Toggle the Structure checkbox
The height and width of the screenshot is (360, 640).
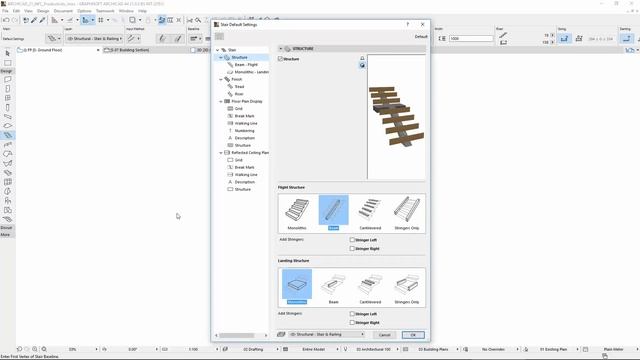click(280, 59)
